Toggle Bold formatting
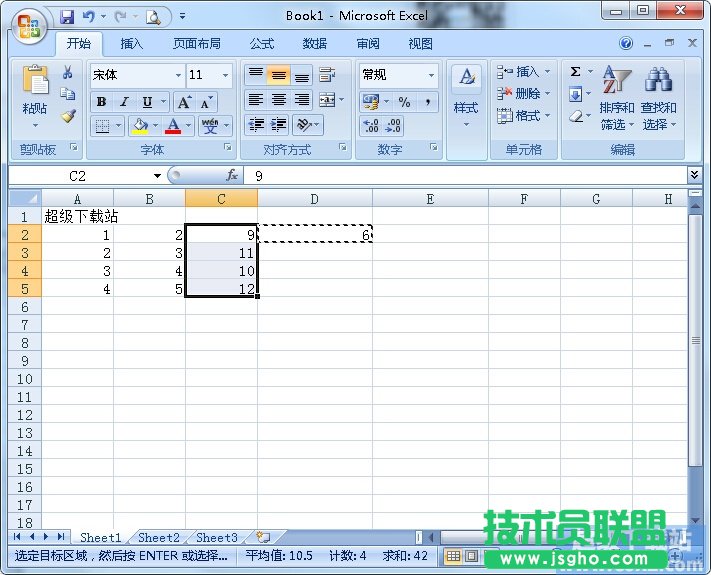The height and width of the screenshot is (575, 711). pyautogui.click(x=101, y=102)
